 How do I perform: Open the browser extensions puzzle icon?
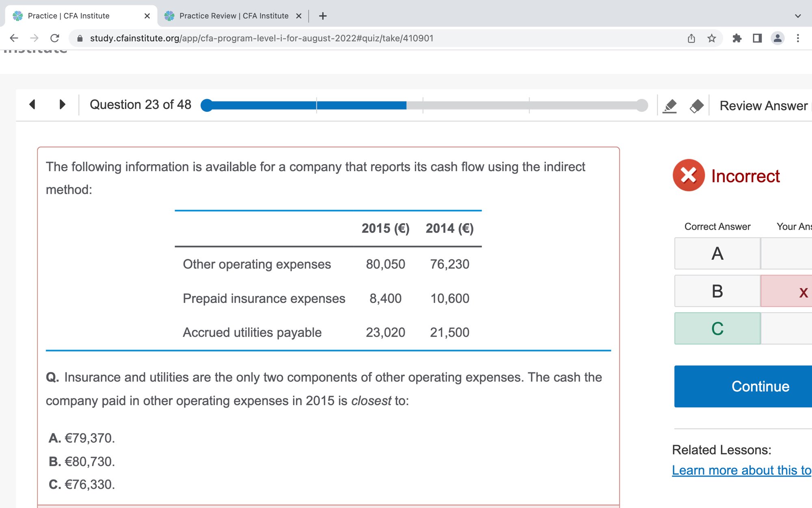point(736,38)
